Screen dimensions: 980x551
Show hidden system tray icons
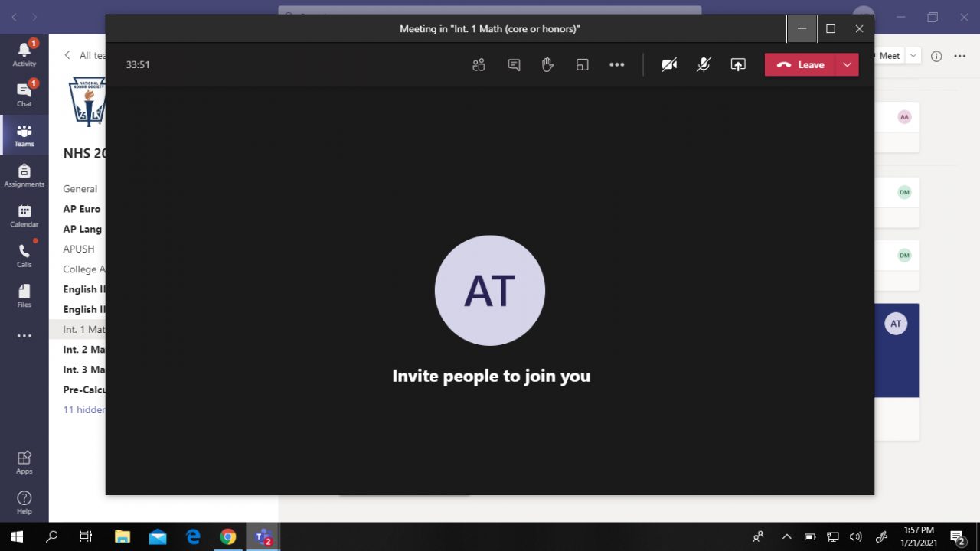click(x=786, y=536)
